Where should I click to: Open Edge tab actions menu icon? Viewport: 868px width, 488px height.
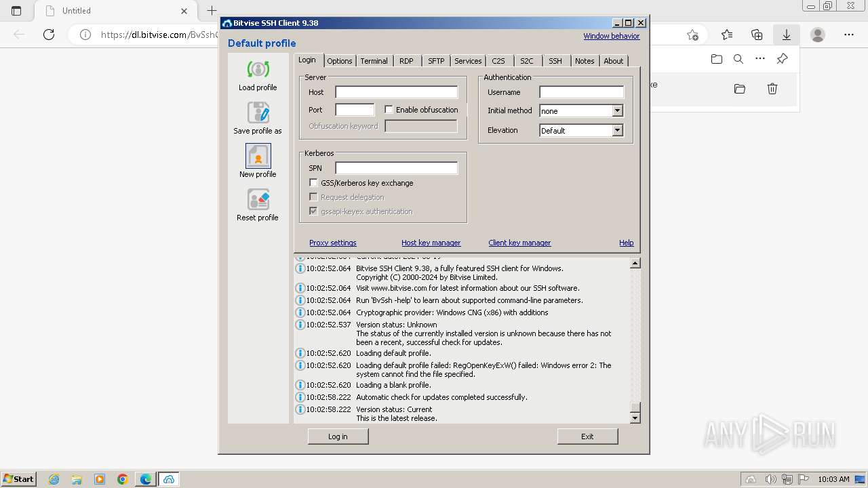point(16,11)
